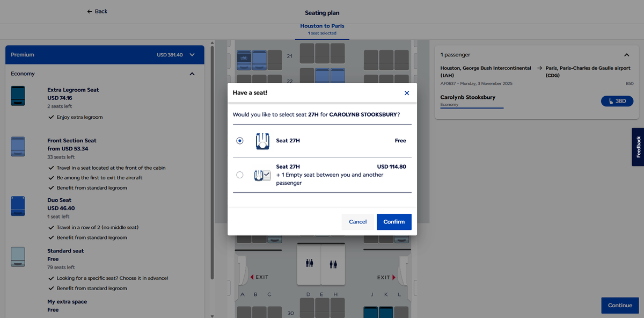This screenshot has width=644, height=318.
Task: Collapse the Economy seat section
Action: [x=192, y=74]
